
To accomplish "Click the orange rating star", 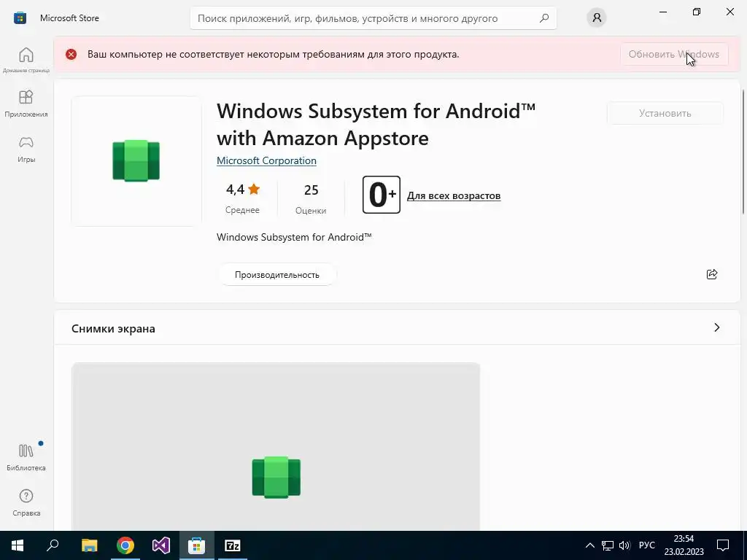I will click(254, 189).
